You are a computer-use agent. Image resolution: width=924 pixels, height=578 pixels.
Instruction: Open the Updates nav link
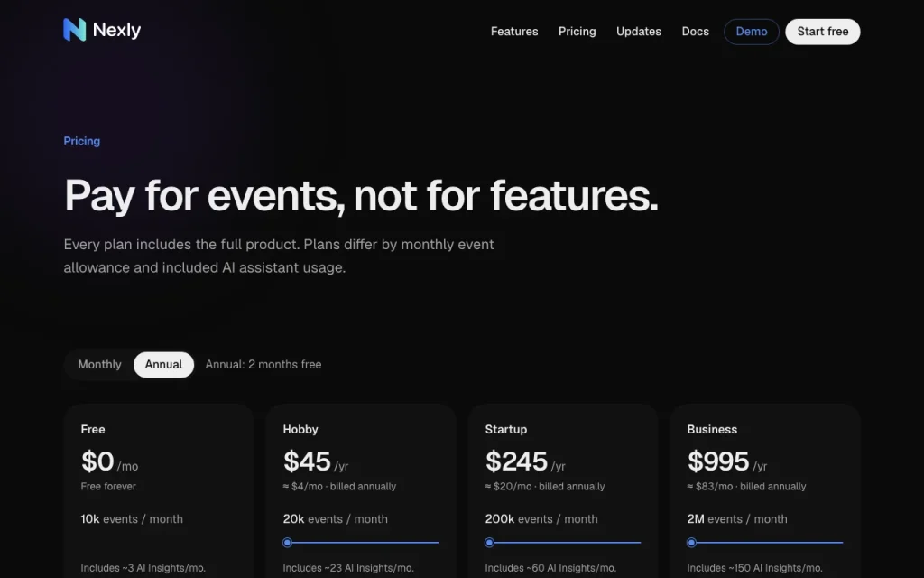(x=638, y=32)
